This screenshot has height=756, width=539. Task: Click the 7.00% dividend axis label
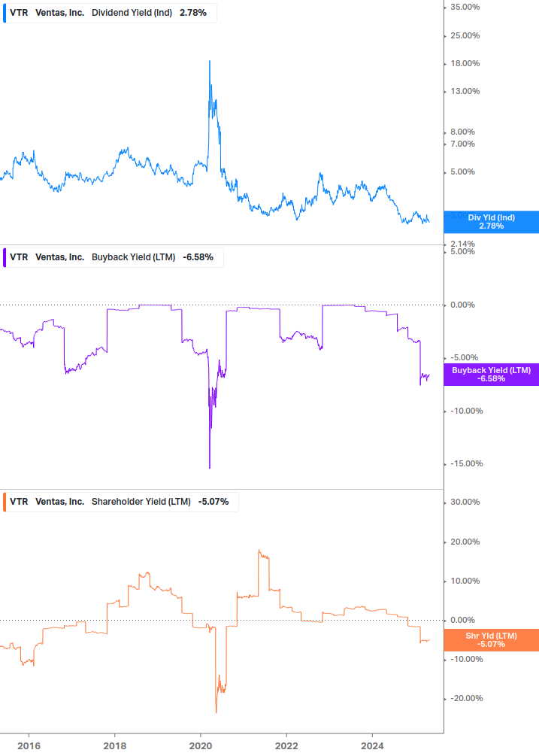click(462, 144)
